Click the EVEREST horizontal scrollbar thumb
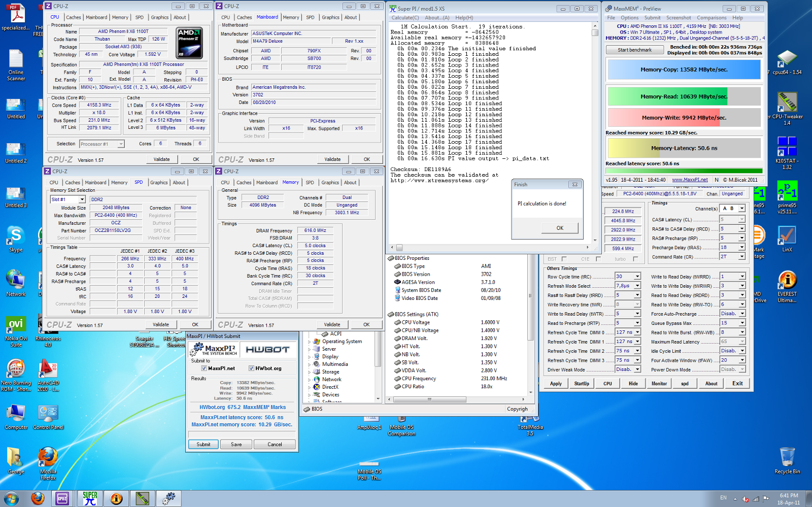The image size is (812, 507). pos(429,399)
